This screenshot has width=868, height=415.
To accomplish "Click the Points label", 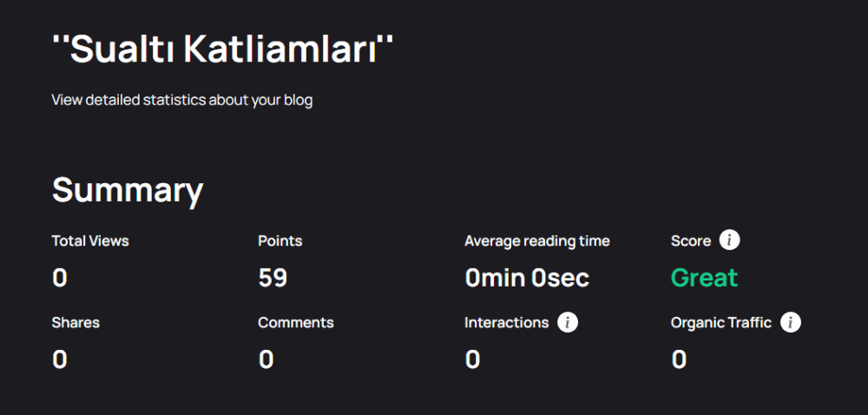I will (280, 241).
